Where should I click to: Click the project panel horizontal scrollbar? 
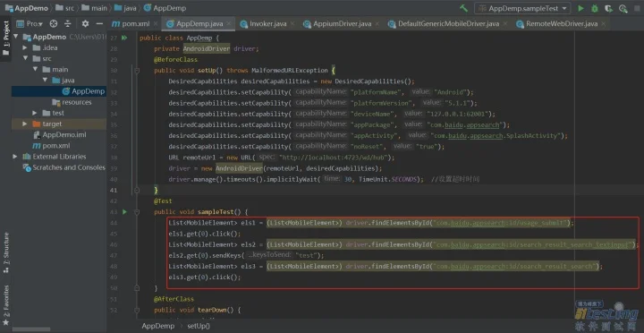point(31,329)
